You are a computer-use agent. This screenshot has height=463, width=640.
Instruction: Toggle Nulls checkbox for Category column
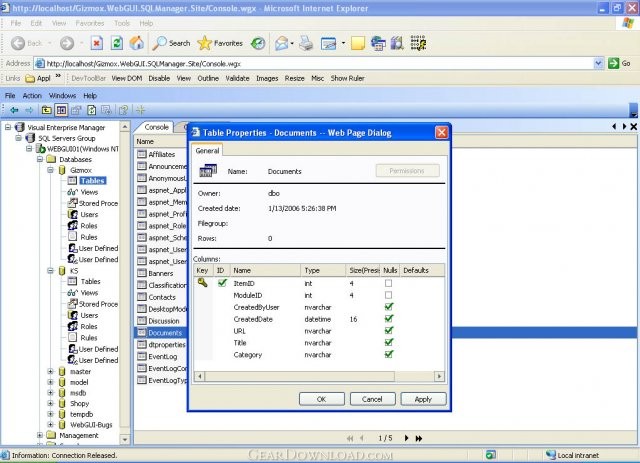click(x=389, y=354)
